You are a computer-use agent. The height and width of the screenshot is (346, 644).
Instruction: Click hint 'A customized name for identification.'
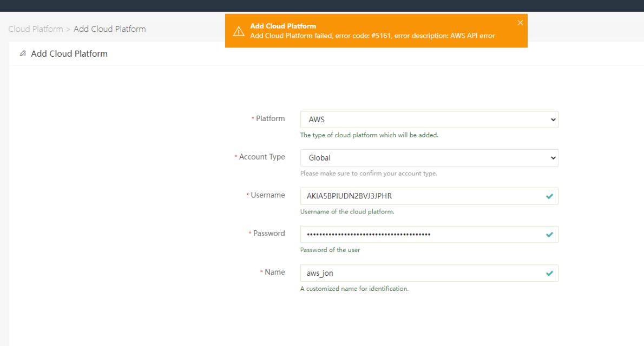354,289
